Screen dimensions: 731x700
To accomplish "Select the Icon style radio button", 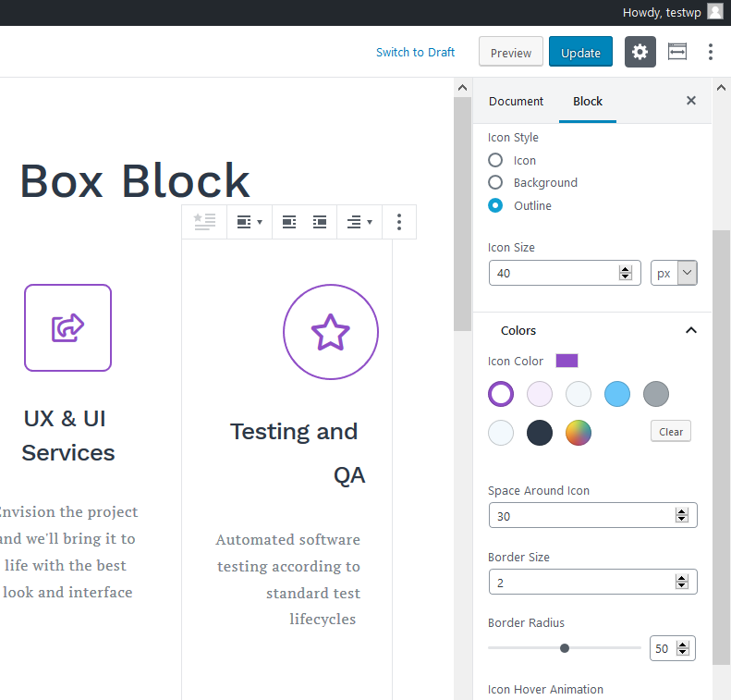I will pos(496,160).
